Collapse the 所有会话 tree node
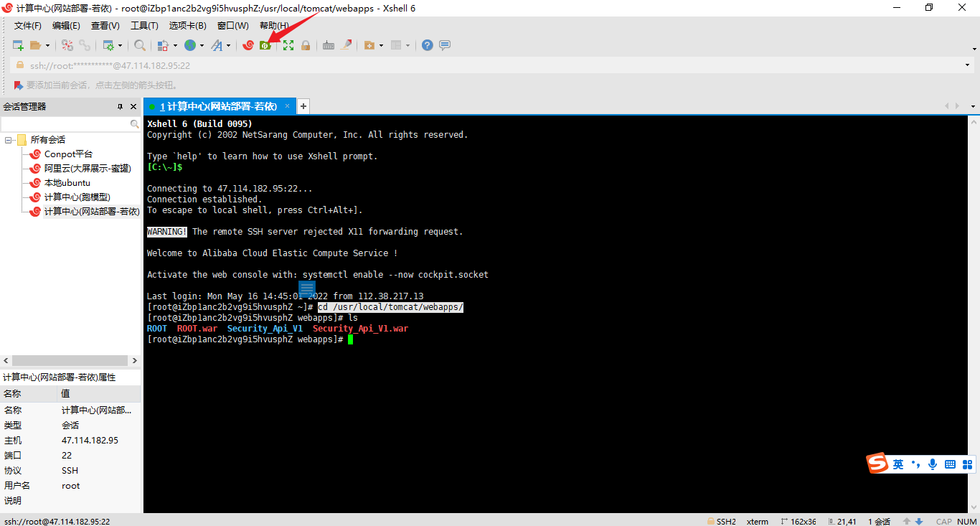This screenshot has height=526, width=980. pyautogui.click(x=9, y=140)
